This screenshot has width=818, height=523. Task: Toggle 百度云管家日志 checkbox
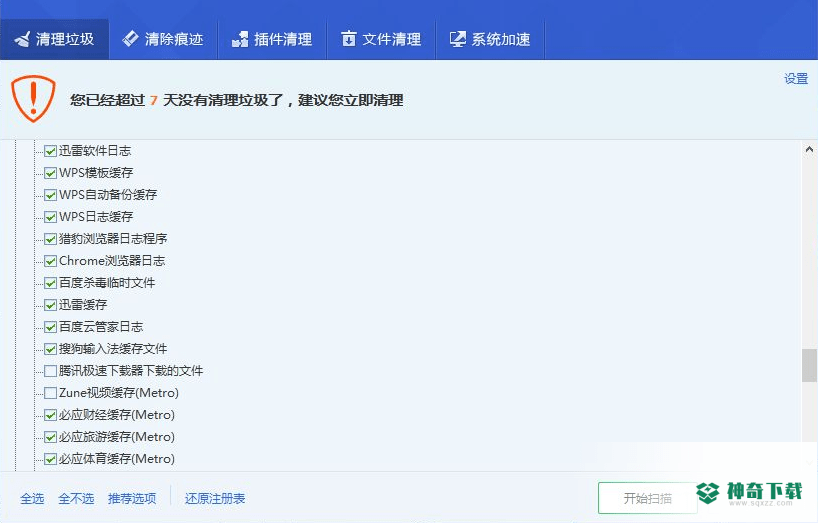click(51, 327)
